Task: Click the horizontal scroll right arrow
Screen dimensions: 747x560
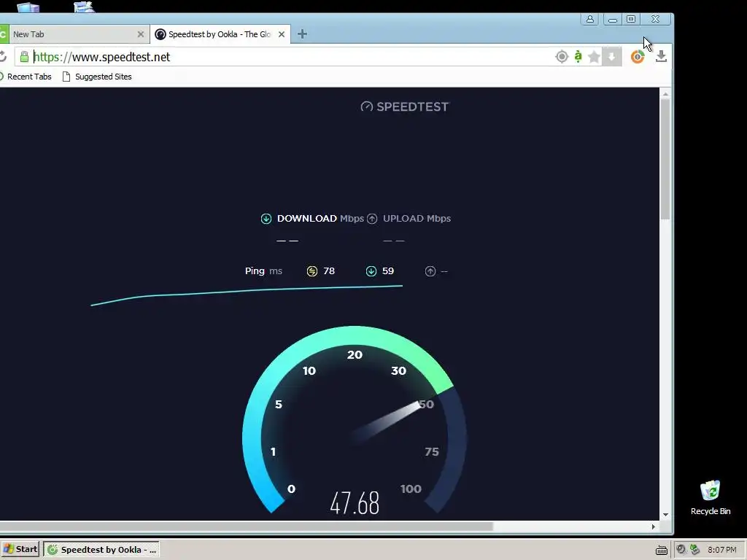Action: tap(654, 526)
